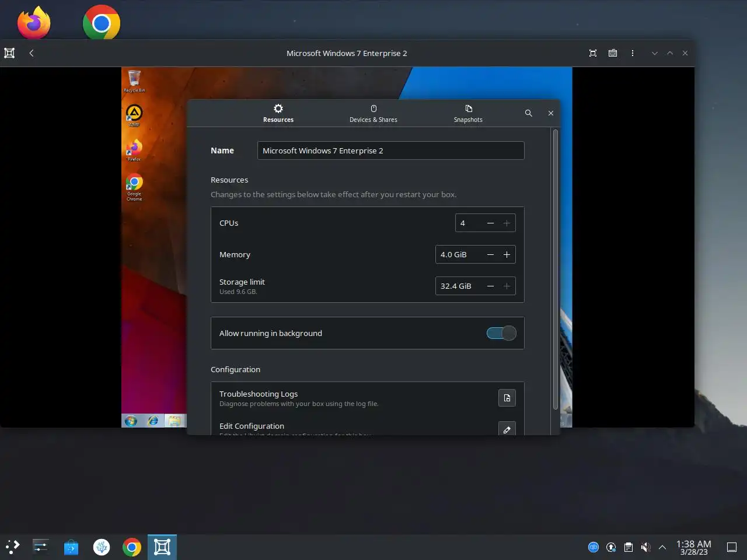
Task: Launch Chrome from the bottom taskbar
Action: [132, 547]
